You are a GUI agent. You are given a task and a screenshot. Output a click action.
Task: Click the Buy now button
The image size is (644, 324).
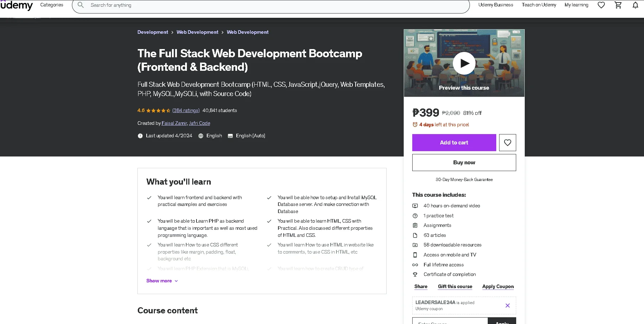pyautogui.click(x=464, y=163)
